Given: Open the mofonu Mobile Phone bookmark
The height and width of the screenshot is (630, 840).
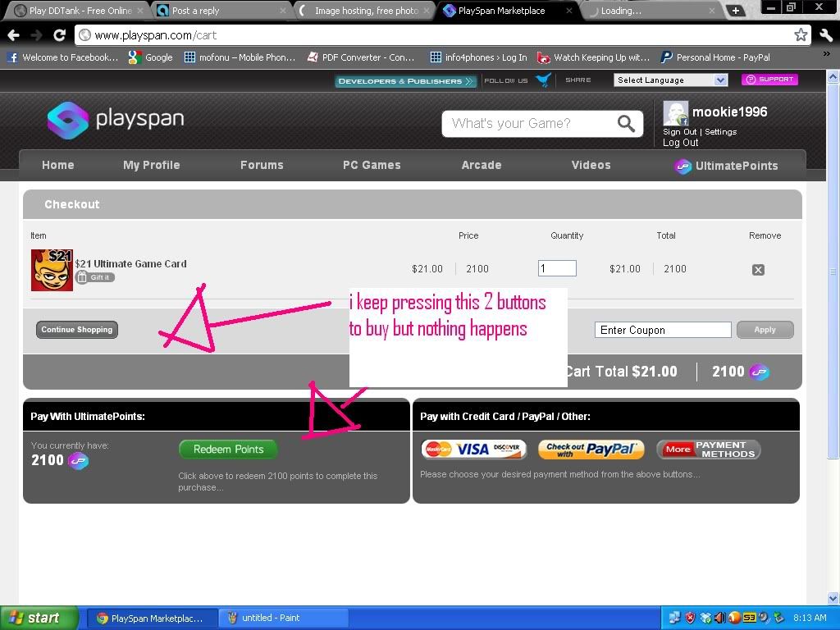Looking at the screenshot, I should coord(240,57).
